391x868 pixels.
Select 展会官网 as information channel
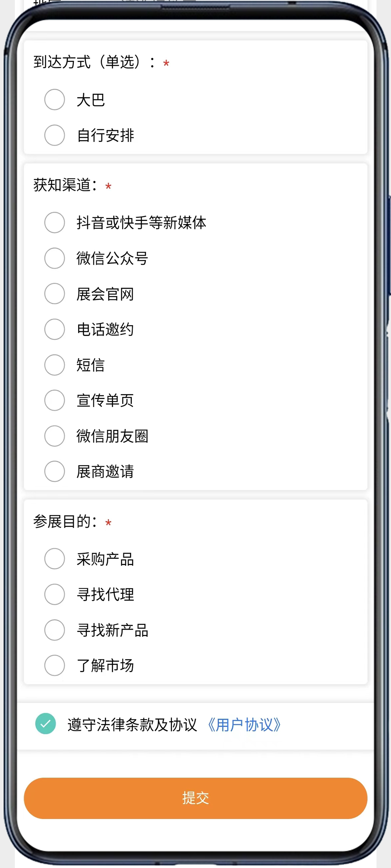(x=55, y=294)
